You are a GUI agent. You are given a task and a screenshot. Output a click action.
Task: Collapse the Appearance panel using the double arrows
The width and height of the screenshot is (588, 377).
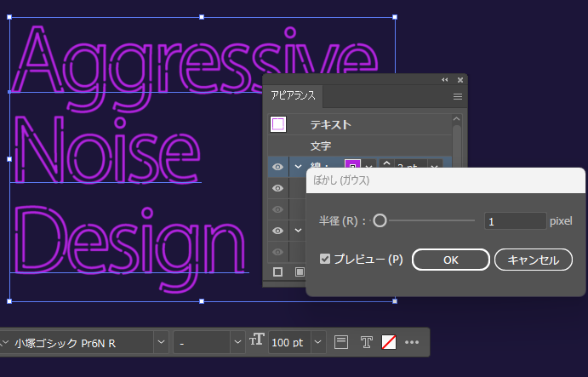444,79
